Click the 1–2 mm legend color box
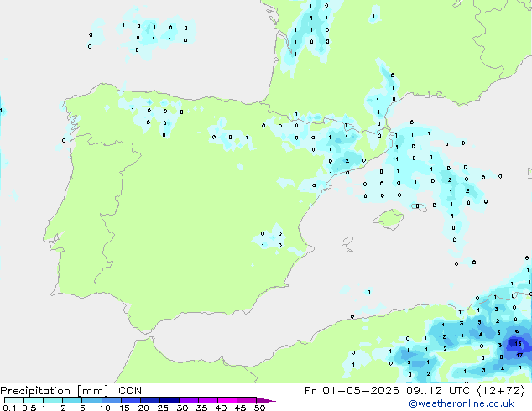This screenshot has height=411, width=532. pyautogui.click(x=53, y=400)
